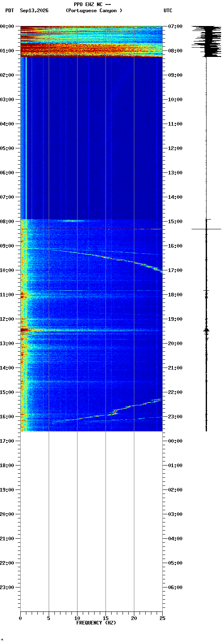Click the '25' frequency axis tick label

point(162,618)
